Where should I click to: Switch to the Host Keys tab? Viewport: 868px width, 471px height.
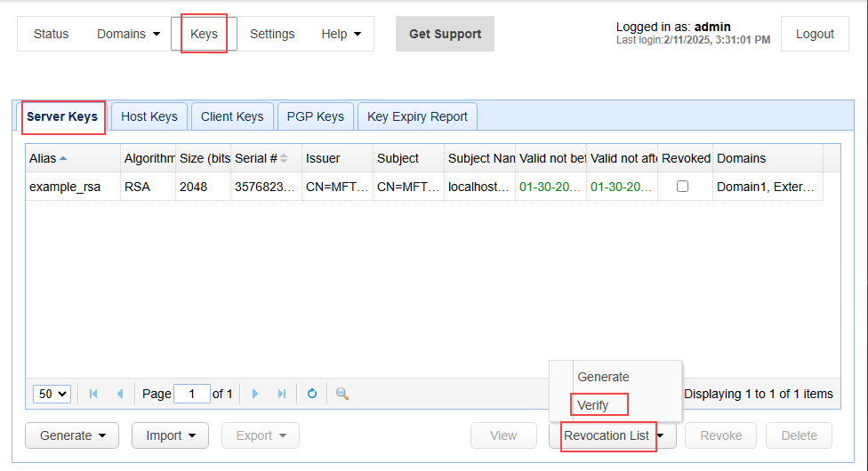(149, 116)
